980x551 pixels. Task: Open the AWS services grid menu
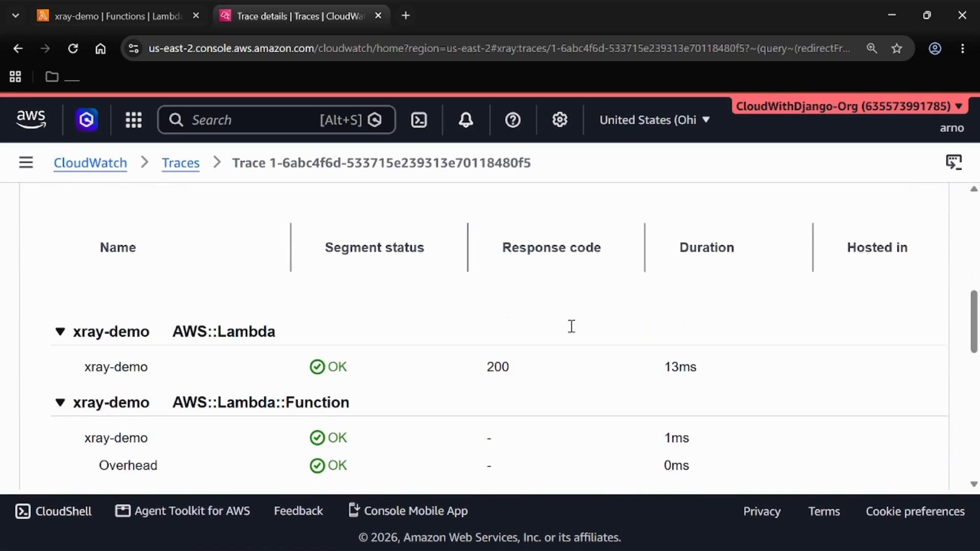pos(134,120)
